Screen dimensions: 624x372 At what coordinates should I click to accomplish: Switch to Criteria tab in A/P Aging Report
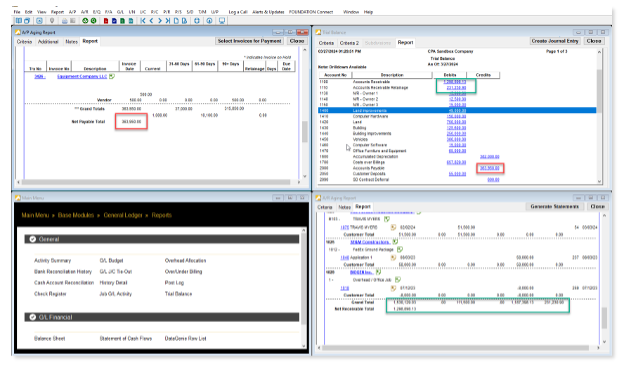[x=24, y=41]
